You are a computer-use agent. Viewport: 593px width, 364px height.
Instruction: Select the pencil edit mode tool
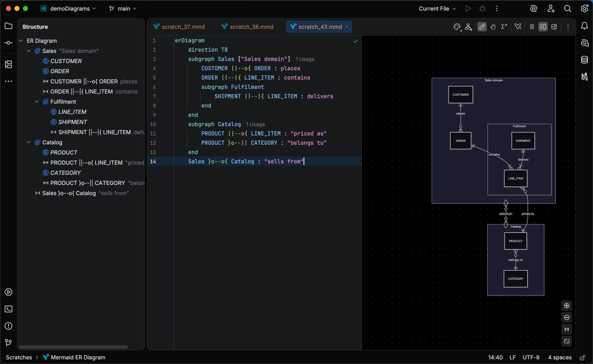[x=482, y=27]
